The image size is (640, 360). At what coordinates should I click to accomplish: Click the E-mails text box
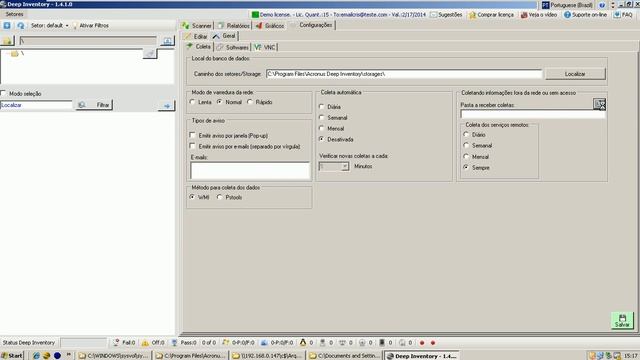(250, 171)
